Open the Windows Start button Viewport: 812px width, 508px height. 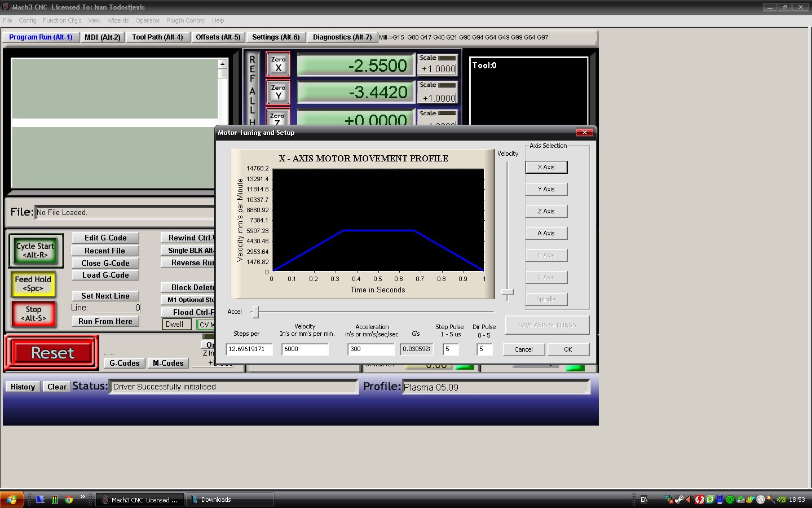click(12, 500)
